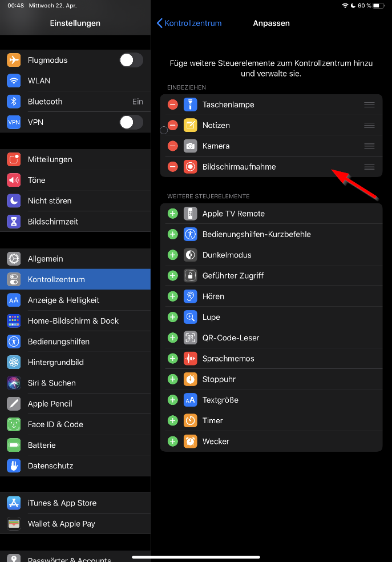Add QR-Code-Leser to Control Center
Screen dimensions: 392x562
[172, 338]
